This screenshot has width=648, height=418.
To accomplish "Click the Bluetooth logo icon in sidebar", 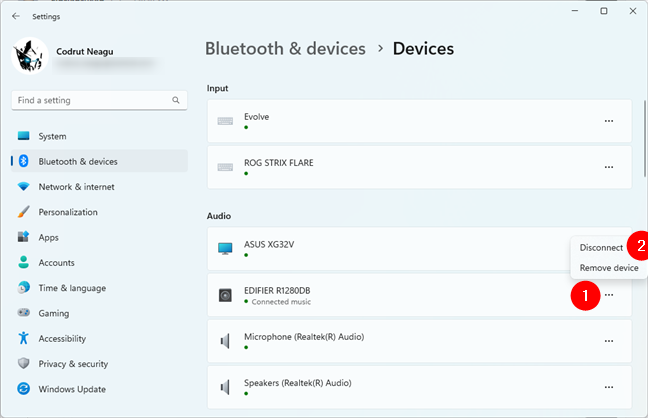I will [x=24, y=161].
